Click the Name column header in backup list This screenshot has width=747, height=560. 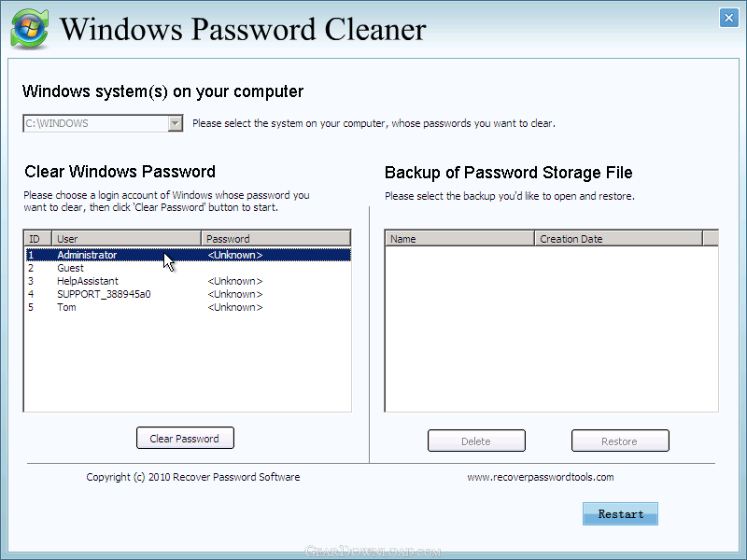point(459,239)
